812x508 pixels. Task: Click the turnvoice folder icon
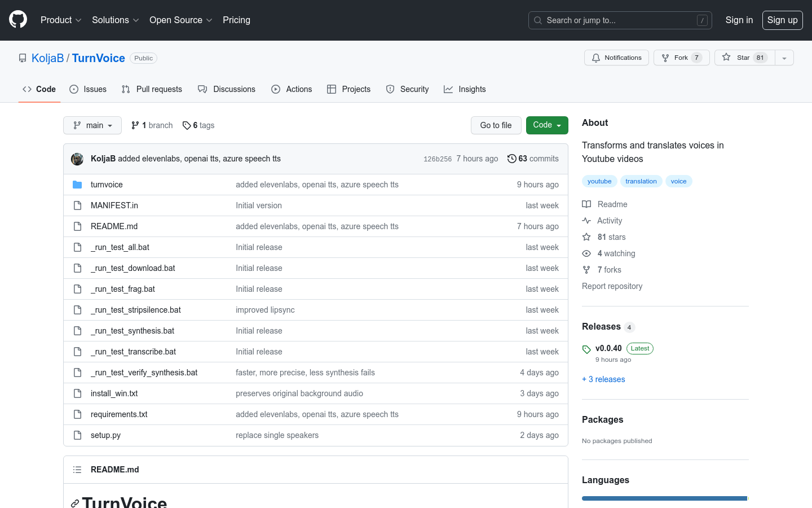[x=77, y=185]
